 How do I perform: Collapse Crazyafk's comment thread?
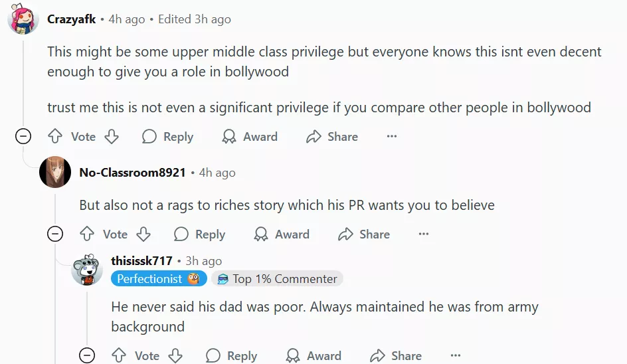(23, 137)
